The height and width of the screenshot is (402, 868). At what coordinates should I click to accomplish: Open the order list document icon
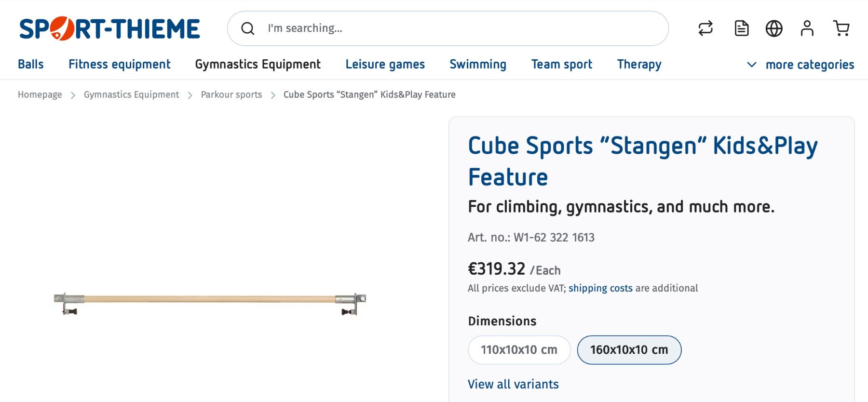click(x=742, y=28)
